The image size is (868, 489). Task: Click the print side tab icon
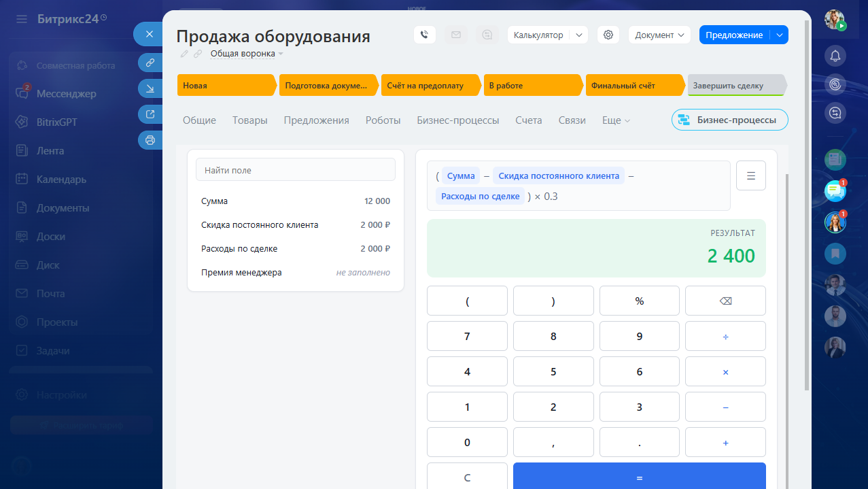pyautogui.click(x=150, y=140)
